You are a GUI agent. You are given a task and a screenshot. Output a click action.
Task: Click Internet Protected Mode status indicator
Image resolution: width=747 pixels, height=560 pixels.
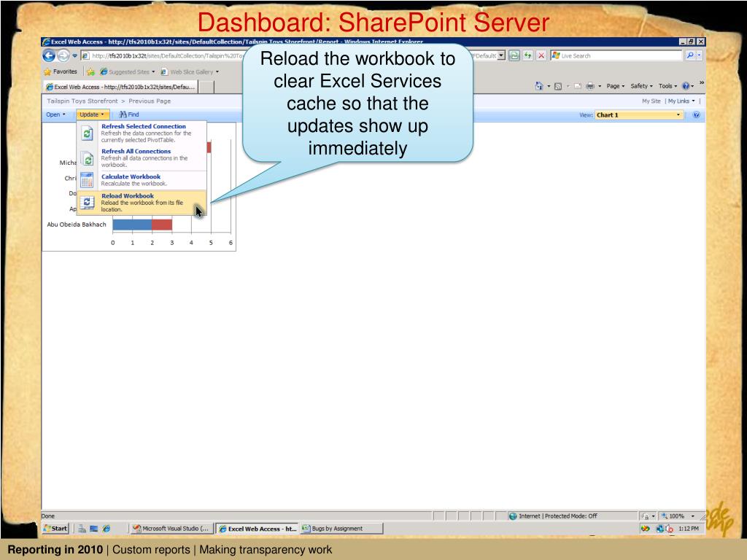[553, 516]
